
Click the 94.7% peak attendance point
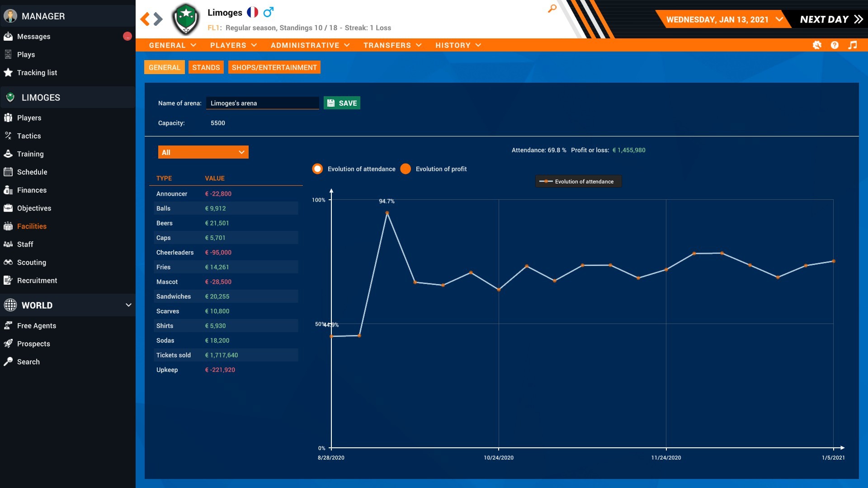coord(387,213)
